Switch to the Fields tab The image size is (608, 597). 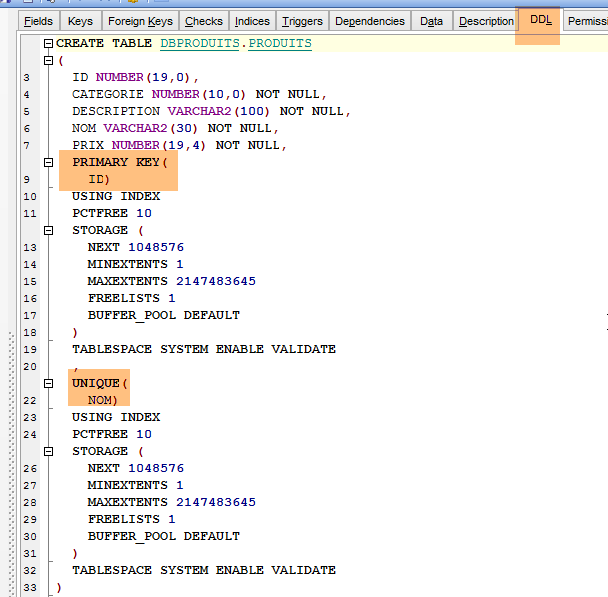coord(37,21)
